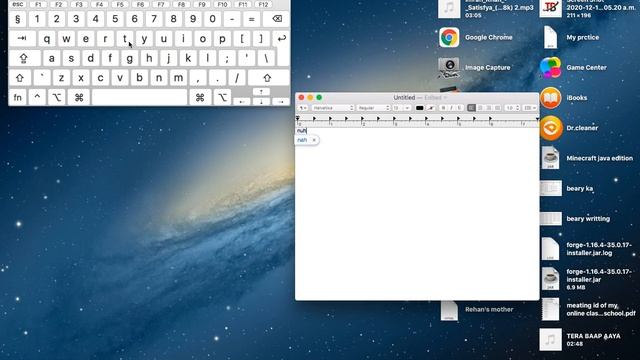This screenshot has height=360, width=640.
Task: Click the right margin marker on the ruler
Action: 537,119
